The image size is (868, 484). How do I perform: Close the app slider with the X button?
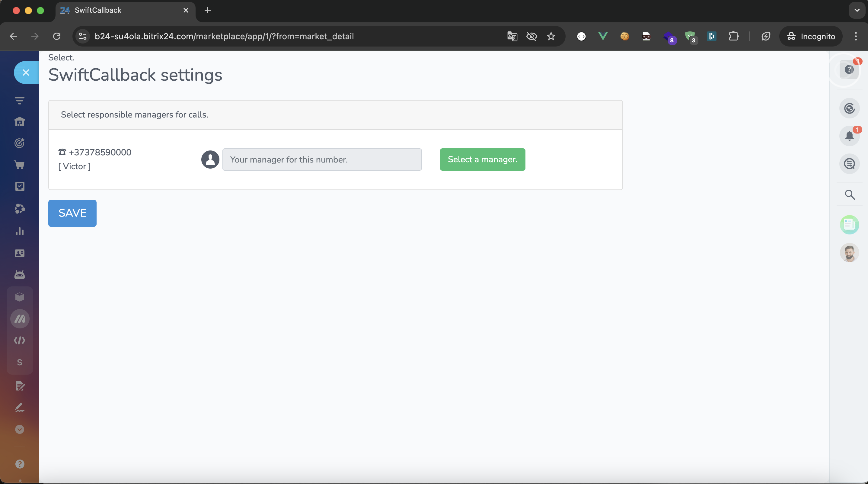pyautogui.click(x=26, y=73)
